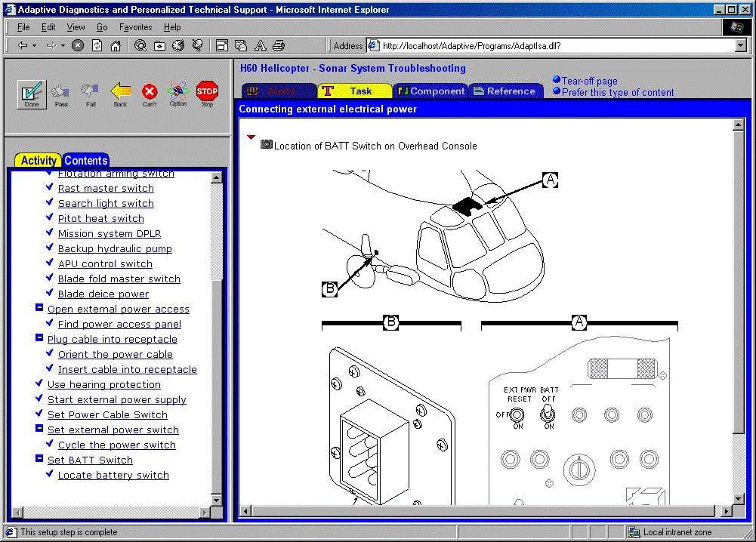Go to Find power access panel
The image size is (756, 542).
pyautogui.click(x=119, y=325)
